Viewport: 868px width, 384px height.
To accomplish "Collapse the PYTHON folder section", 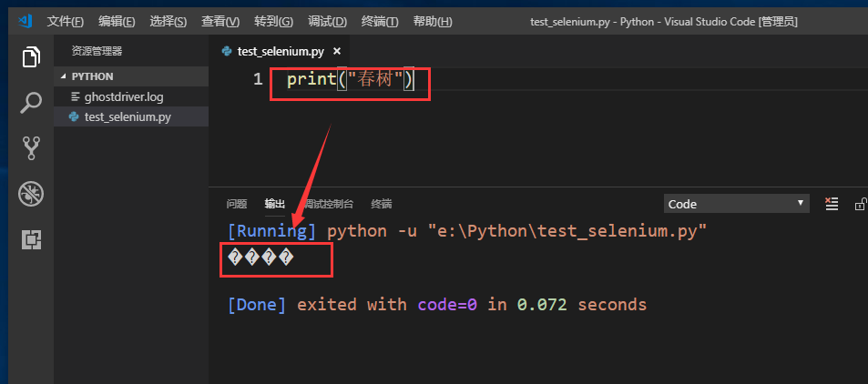I will click(92, 76).
